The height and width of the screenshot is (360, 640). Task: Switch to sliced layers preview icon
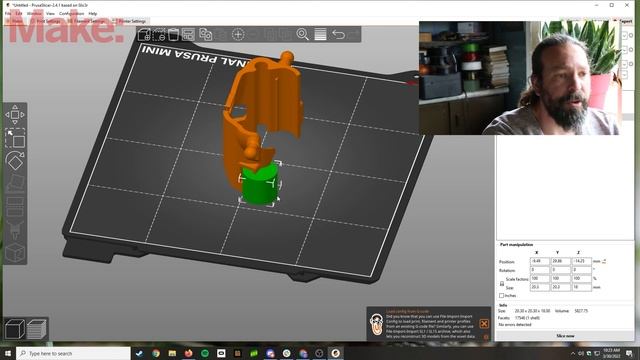coord(37,329)
